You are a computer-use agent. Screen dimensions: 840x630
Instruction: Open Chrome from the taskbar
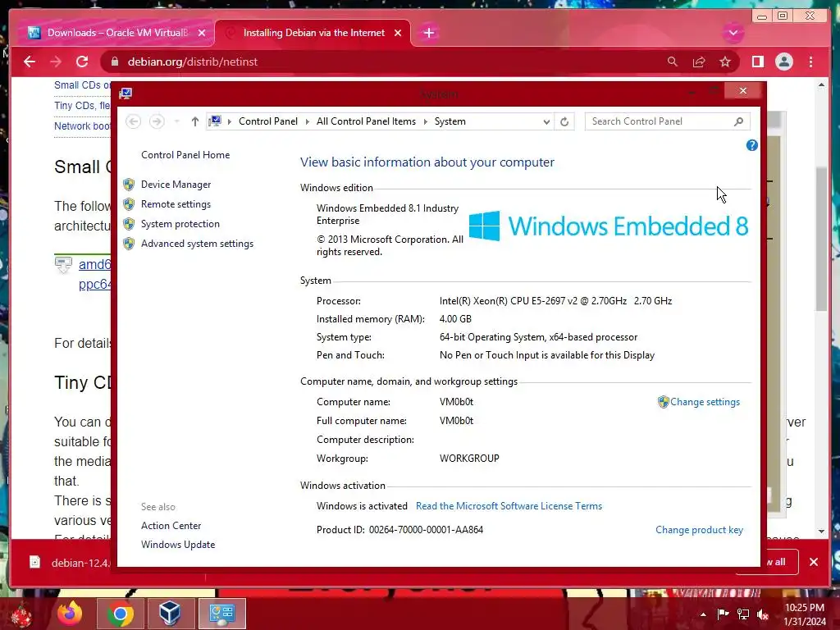120,614
